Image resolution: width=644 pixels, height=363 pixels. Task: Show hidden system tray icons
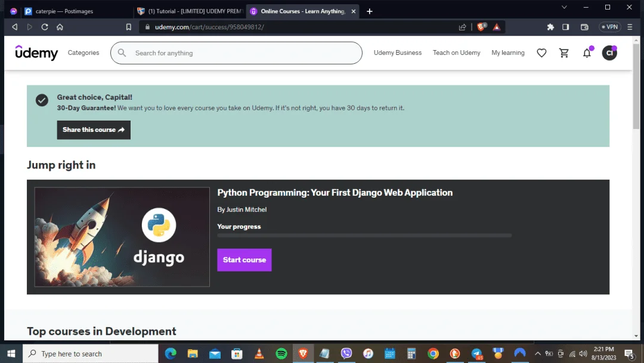tap(538, 353)
